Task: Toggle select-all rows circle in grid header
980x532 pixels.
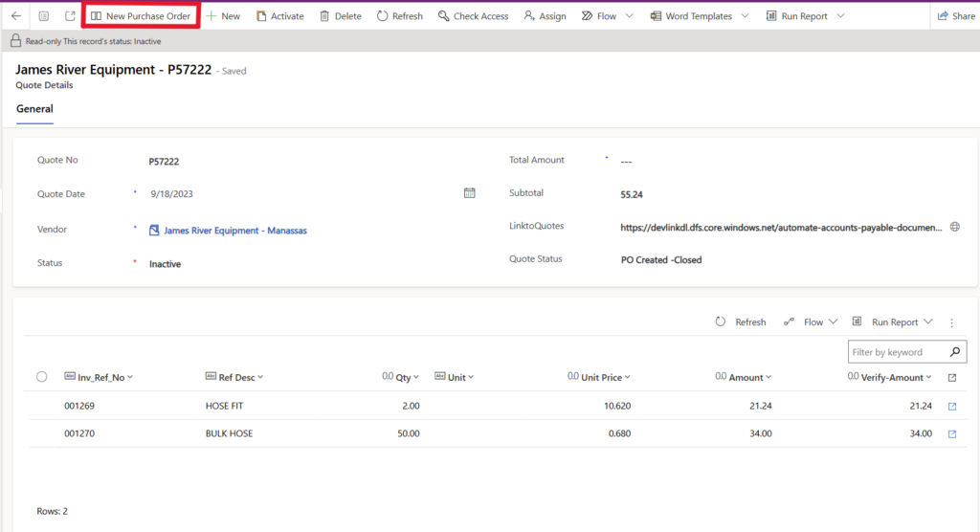Action: pyautogui.click(x=41, y=377)
